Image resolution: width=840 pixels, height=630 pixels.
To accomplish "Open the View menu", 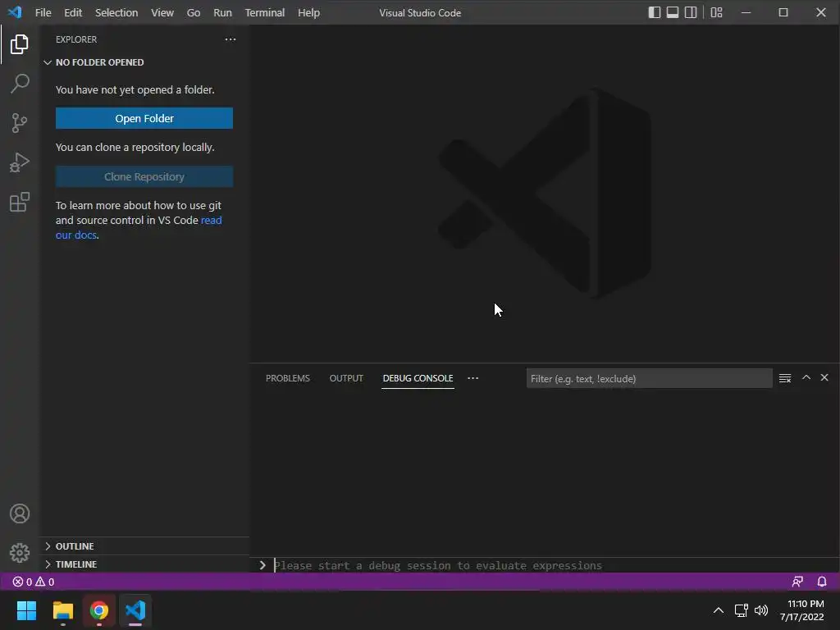I will pos(162,12).
